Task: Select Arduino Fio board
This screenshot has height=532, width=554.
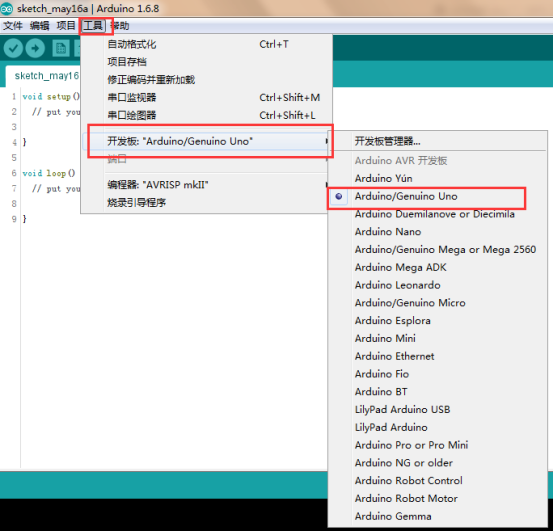Action: (x=438, y=374)
